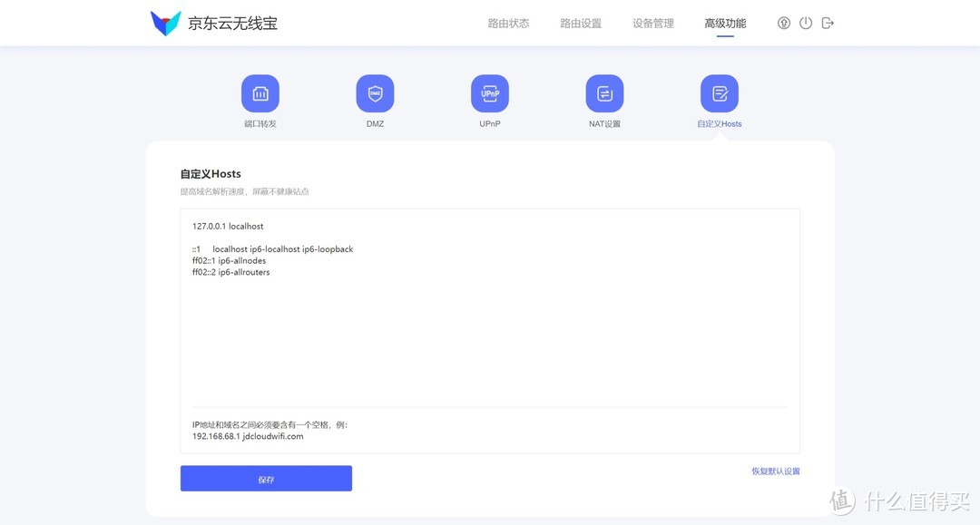
Task: Click the logout exit icon
Action: (827, 23)
